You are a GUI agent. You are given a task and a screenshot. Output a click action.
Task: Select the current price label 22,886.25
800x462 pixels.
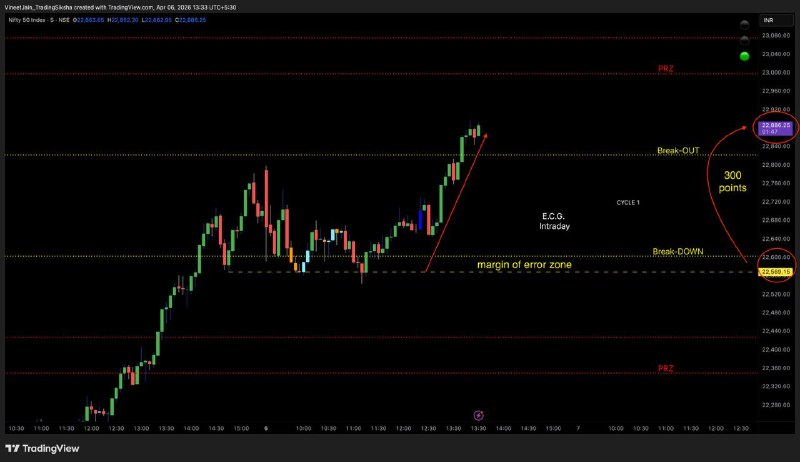[x=776, y=126]
